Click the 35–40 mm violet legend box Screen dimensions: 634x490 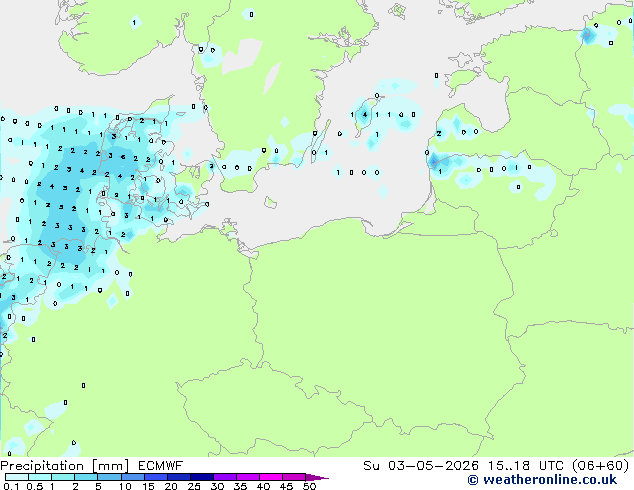(248, 477)
